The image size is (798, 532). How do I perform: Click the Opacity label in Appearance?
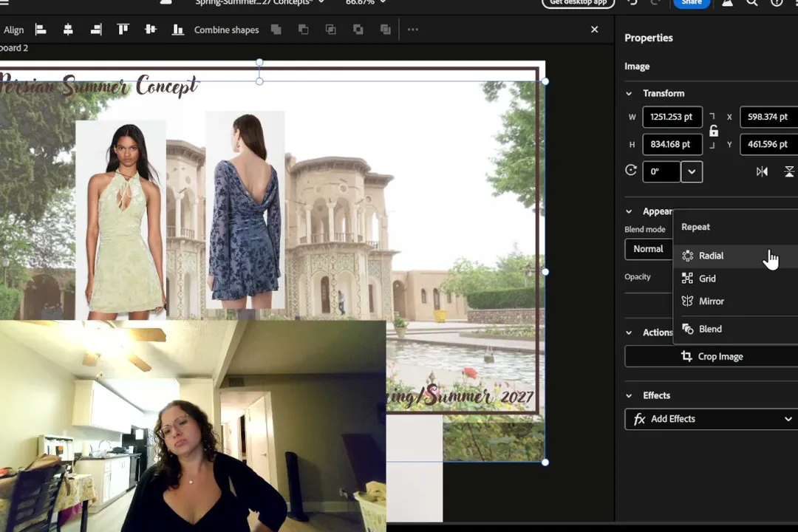pyautogui.click(x=638, y=277)
